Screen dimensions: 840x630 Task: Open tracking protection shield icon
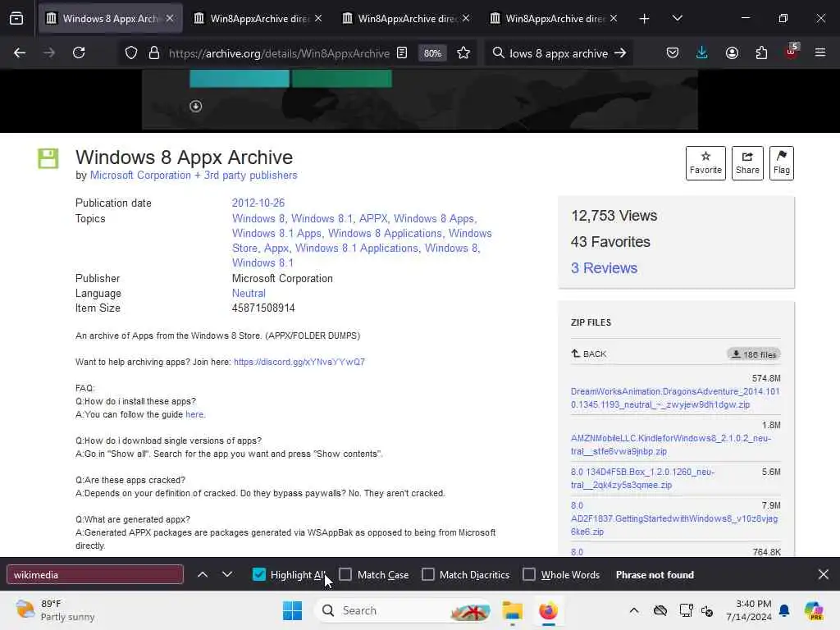pos(131,53)
